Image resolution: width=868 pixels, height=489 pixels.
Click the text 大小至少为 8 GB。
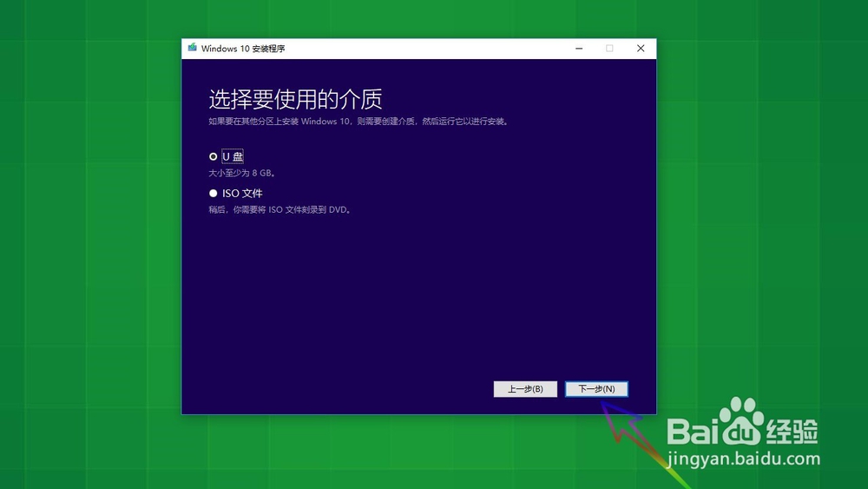click(242, 174)
